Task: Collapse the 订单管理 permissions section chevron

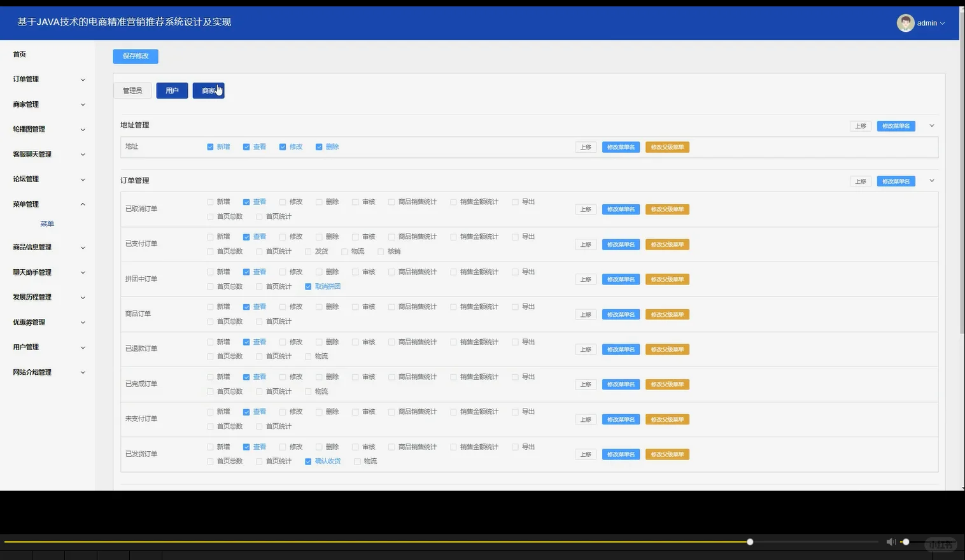Action: pos(932,181)
